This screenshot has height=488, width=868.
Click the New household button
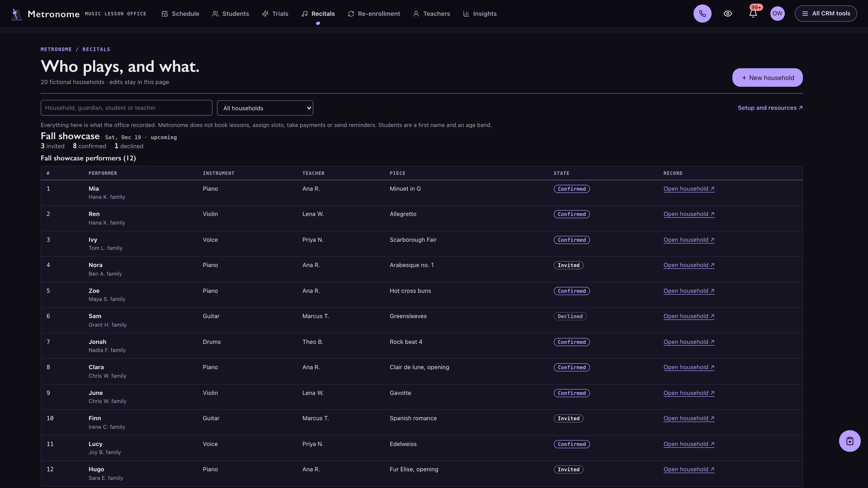tap(767, 77)
